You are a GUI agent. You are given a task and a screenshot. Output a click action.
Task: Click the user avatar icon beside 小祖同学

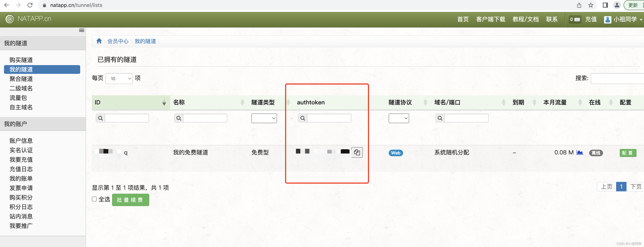(x=608, y=19)
